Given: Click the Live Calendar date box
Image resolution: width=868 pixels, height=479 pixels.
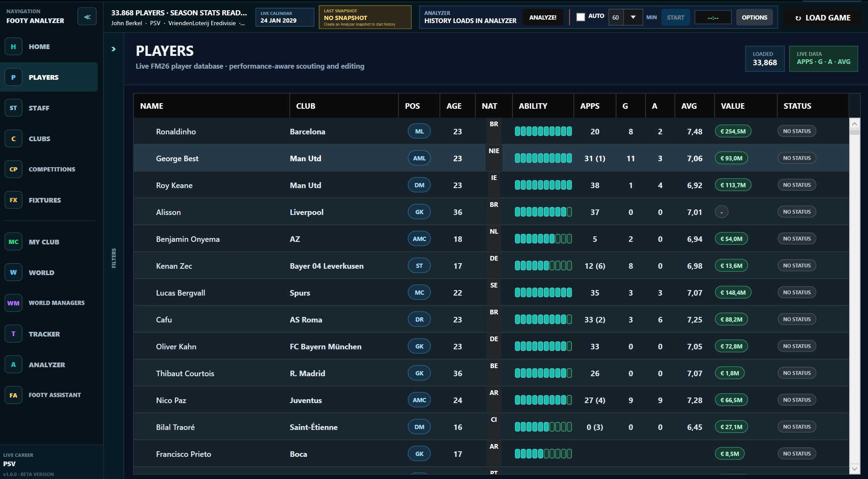Looking at the screenshot, I should (x=284, y=17).
